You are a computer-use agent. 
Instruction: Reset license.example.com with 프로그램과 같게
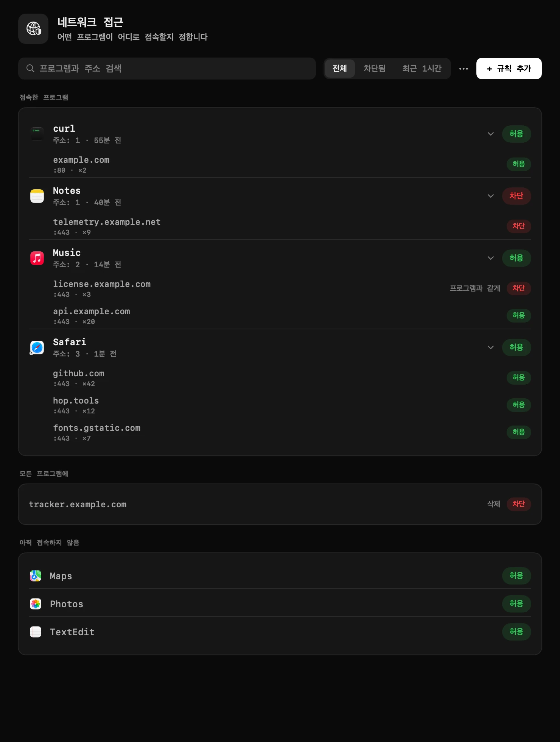point(475,288)
